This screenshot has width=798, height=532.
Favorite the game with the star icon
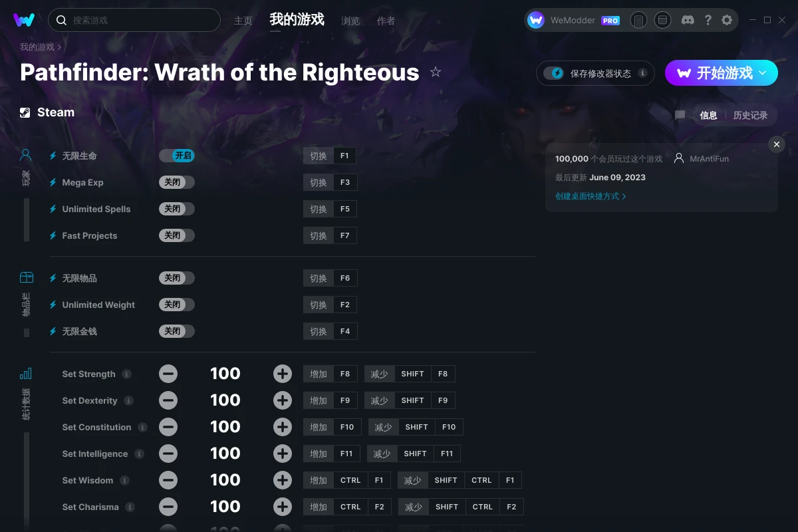point(436,72)
